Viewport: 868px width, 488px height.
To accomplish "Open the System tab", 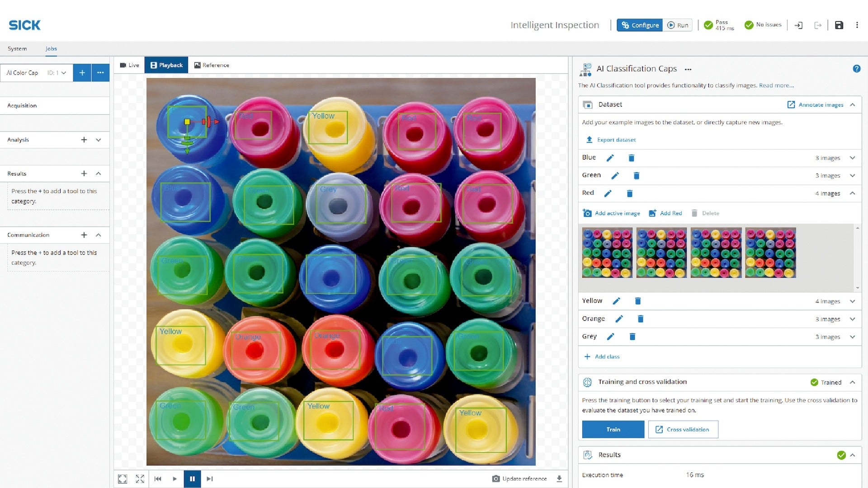I will pyautogui.click(x=17, y=49).
